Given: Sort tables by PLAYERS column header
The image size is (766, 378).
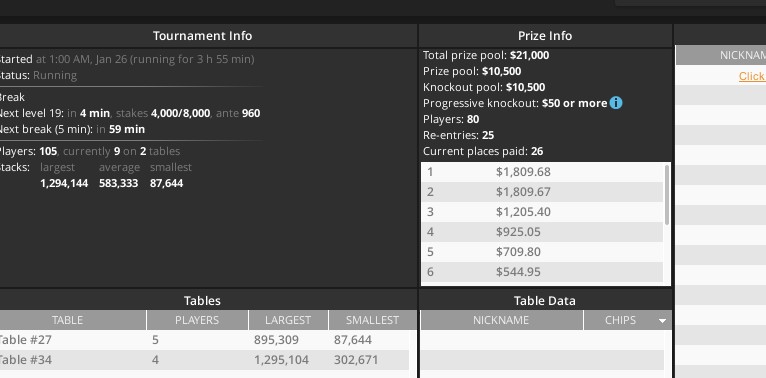Looking at the screenshot, I should point(197,320).
